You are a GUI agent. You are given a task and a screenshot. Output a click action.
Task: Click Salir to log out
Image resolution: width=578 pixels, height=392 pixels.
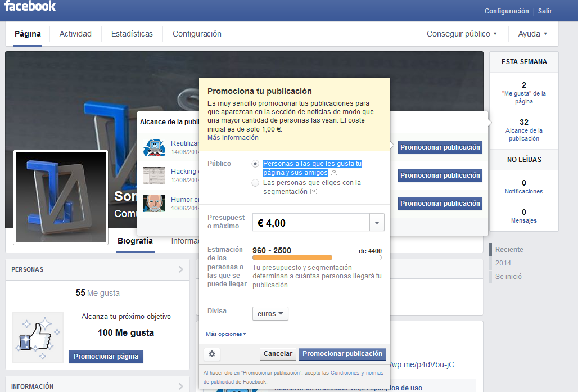[x=545, y=11]
